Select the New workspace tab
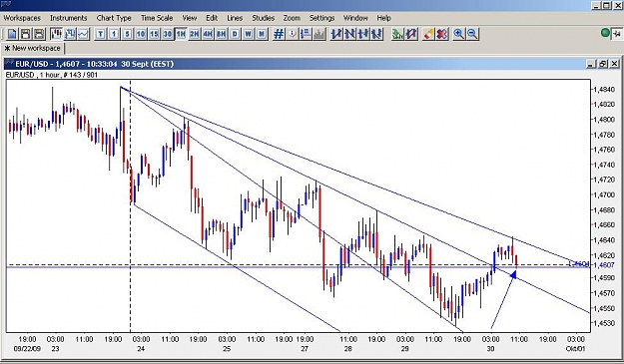Screen dimensions: 624x364 click(33, 48)
